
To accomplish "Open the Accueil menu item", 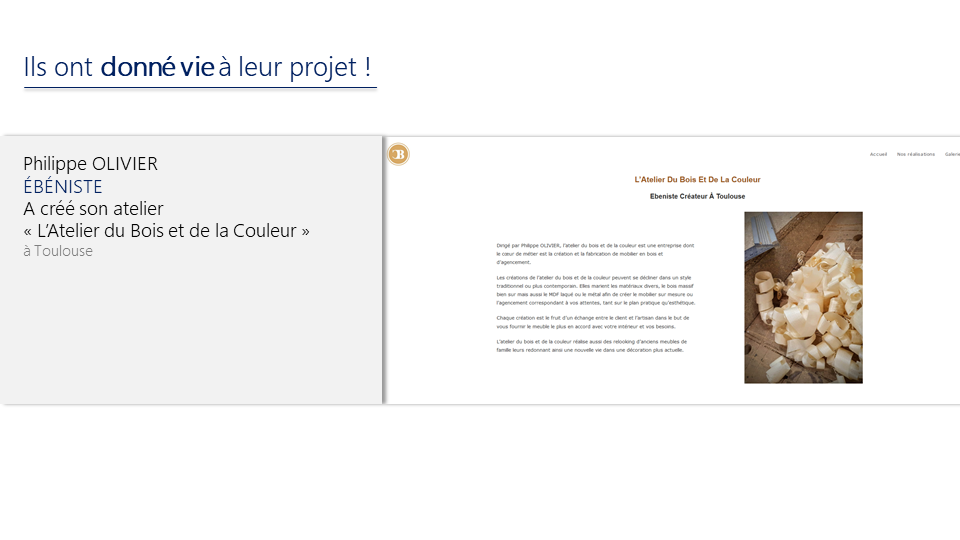I will click(878, 154).
